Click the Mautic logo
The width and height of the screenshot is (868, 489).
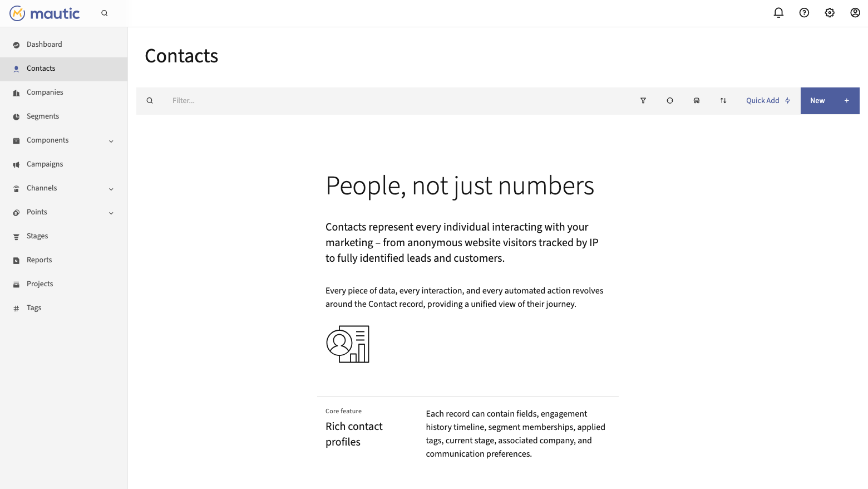click(x=45, y=13)
